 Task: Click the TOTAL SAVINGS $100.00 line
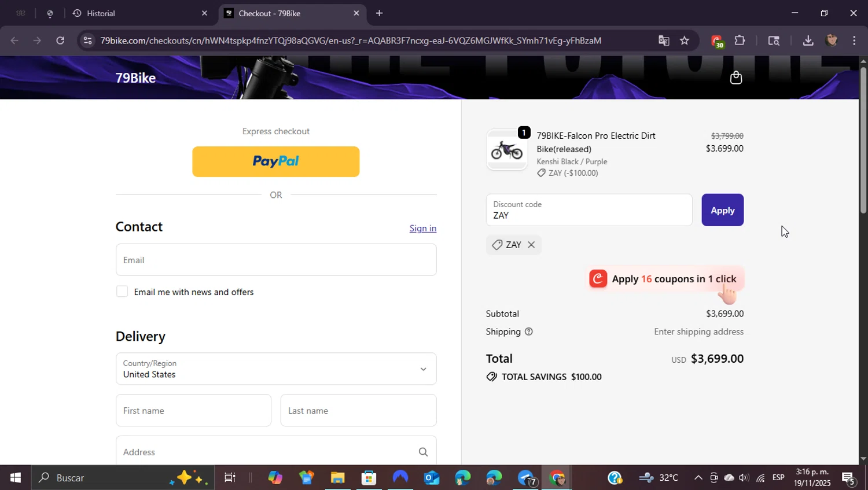[544, 377]
